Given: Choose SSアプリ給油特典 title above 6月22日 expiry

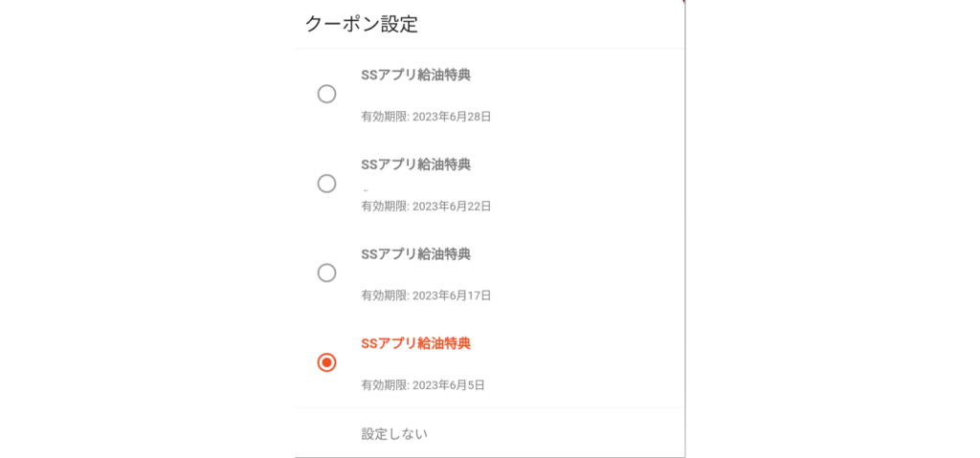Looking at the screenshot, I should pos(415,165).
